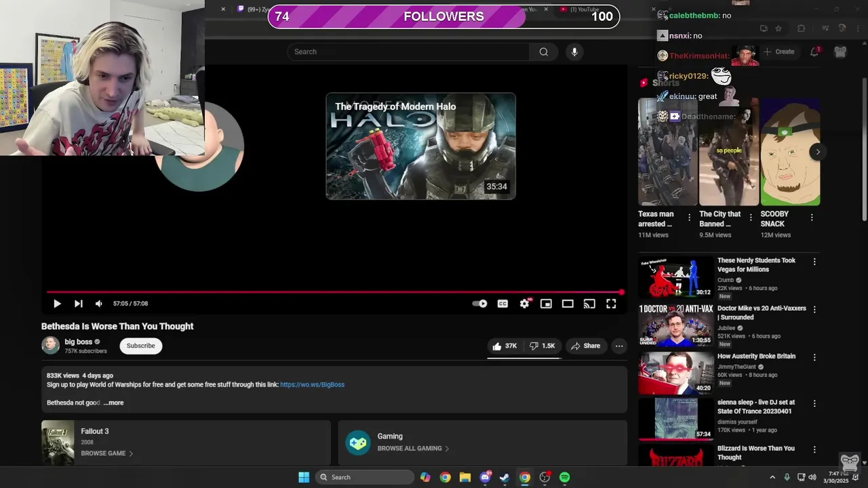Search with voice microphone
Image resolution: width=868 pixels, height=488 pixels.
pos(574,52)
